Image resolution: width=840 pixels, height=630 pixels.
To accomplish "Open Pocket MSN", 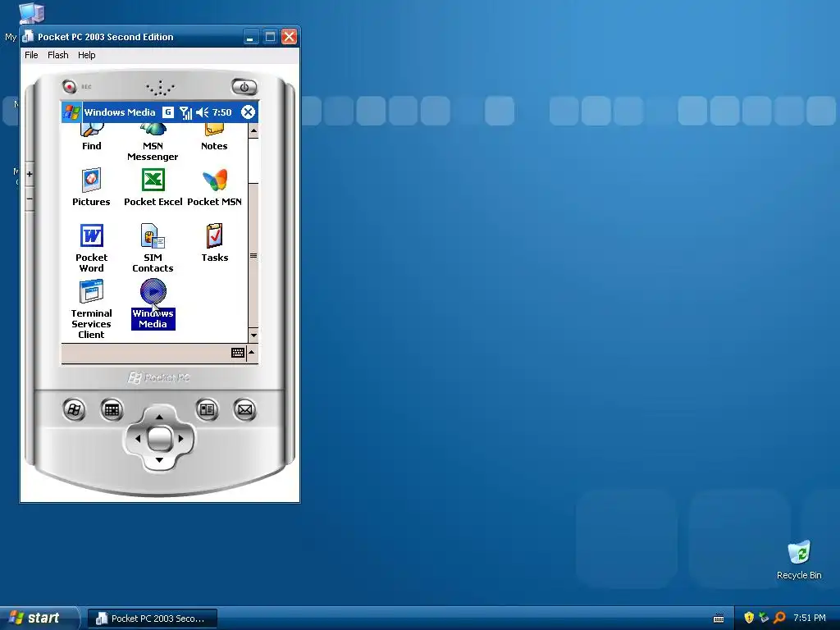I will pos(214,188).
